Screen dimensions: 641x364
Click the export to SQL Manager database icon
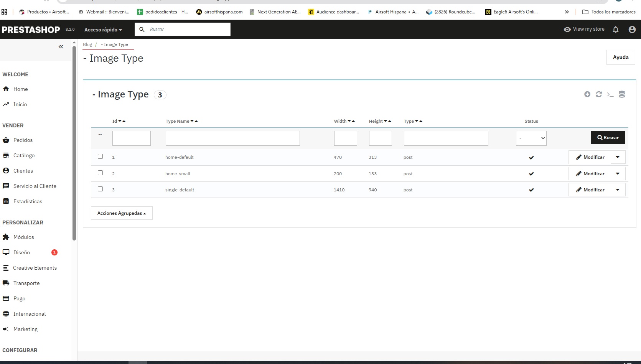[x=622, y=94]
